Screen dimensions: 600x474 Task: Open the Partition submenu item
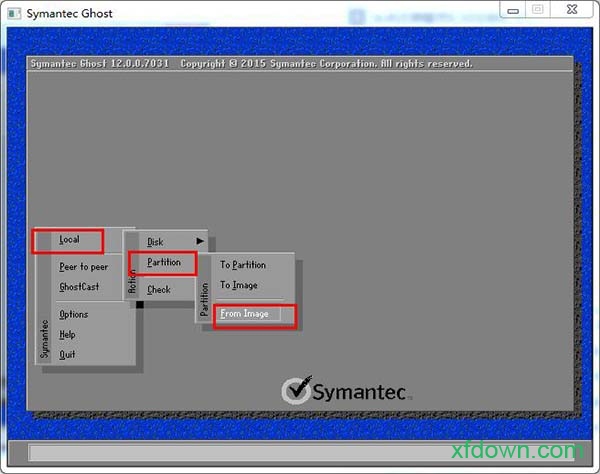[164, 262]
